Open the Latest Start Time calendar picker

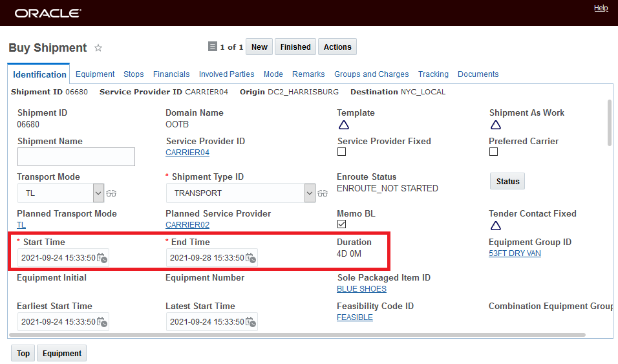click(x=251, y=322)
